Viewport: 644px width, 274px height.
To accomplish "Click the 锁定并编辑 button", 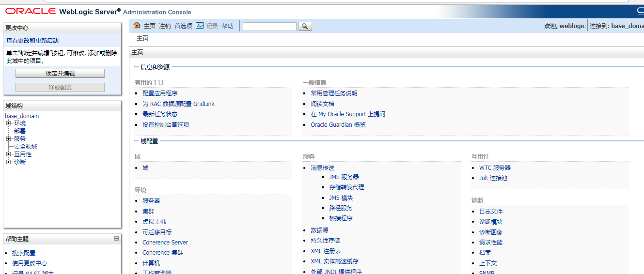I will coord(60,74).
